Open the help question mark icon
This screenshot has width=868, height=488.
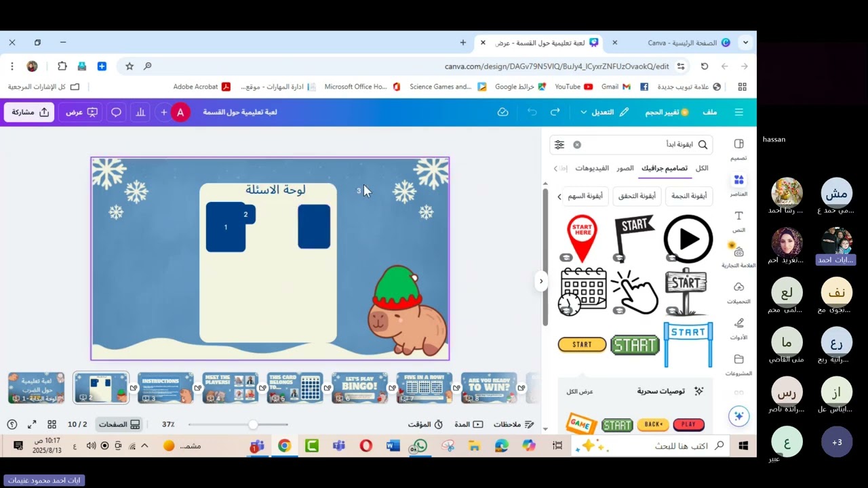coord(12,424)
